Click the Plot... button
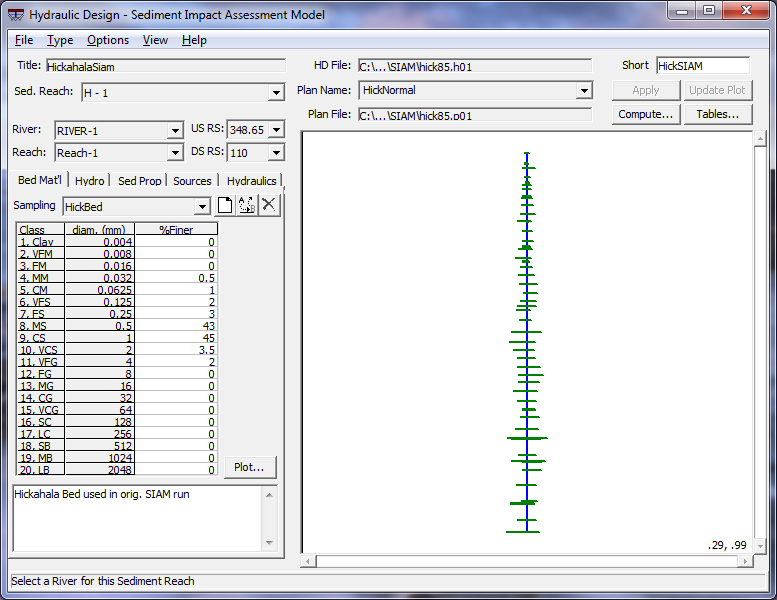The height and width of the screenshot is (600, 777). [x=249, y=467]
